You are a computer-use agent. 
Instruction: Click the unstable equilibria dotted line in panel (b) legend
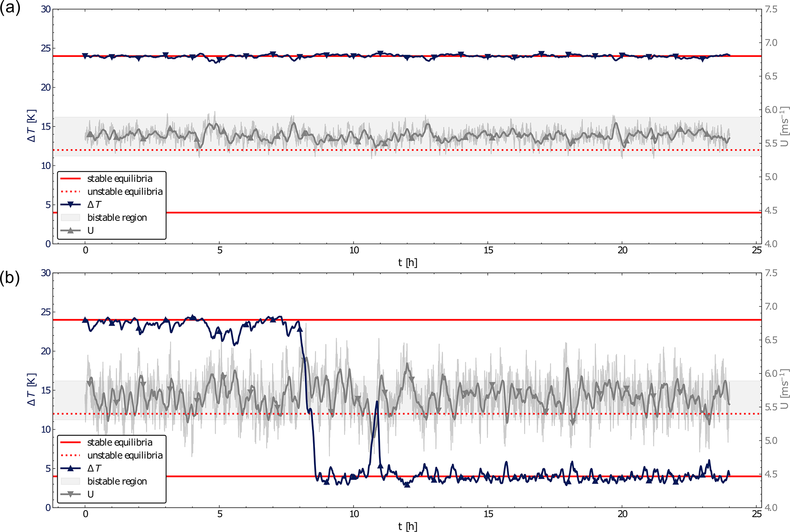coord(70,455)
